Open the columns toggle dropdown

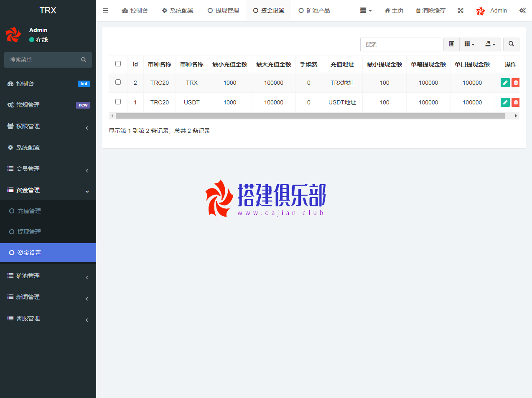point(469,44)
